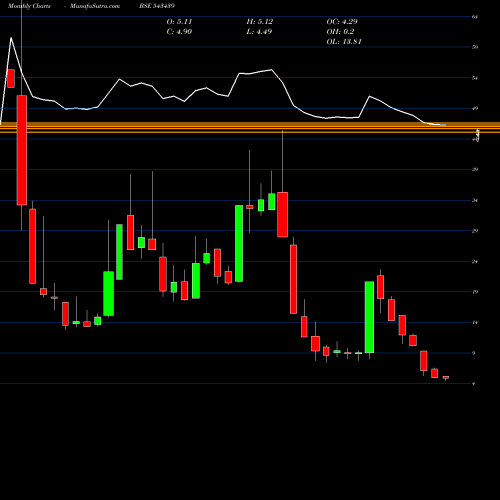Click the price axis label '14'
The image size is (500, 500).
[x=475, y=322]
